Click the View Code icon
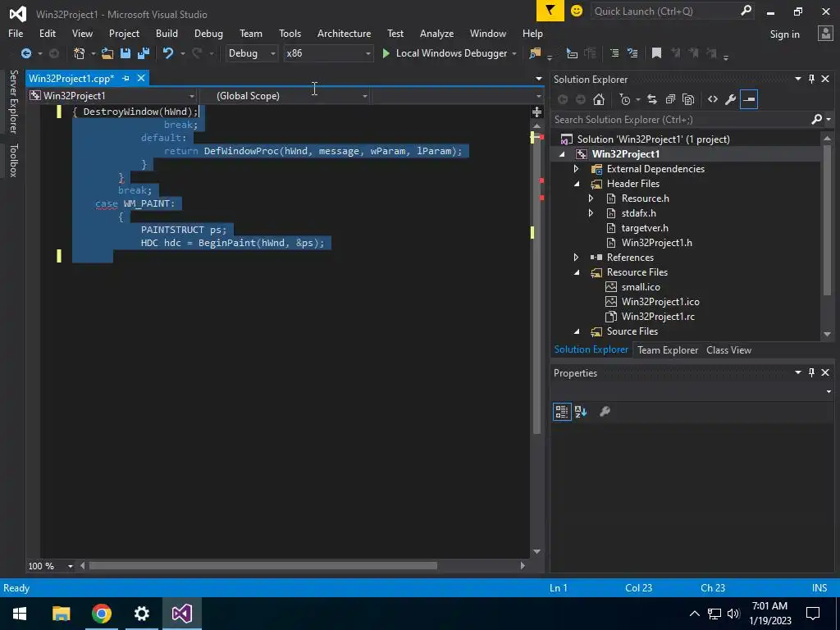The width and height of the screenshot is (840, 630). point(713,99)
